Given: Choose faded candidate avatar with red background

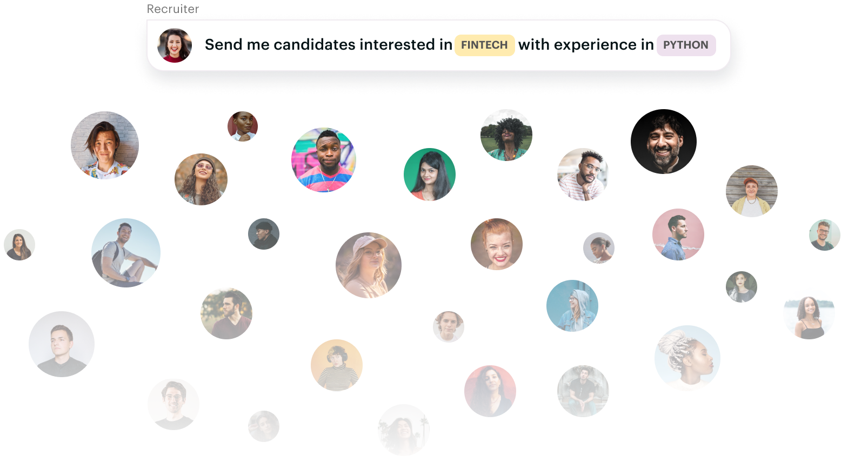Looking at the screenshot, I should 490,391.
